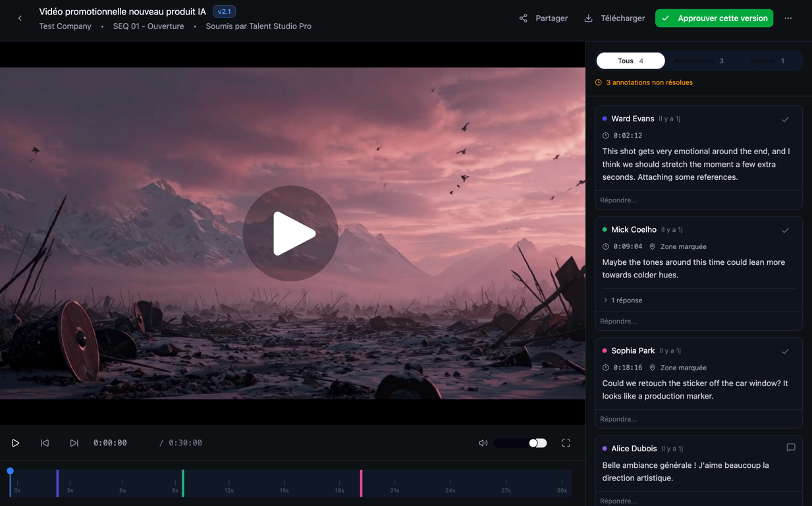Play the video with the large center button
Screen dimensions: 812x506
coord(290,233)
